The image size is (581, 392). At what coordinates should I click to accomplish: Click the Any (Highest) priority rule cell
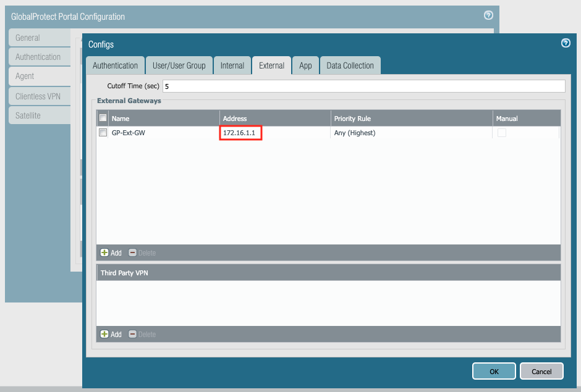(355, 133)
